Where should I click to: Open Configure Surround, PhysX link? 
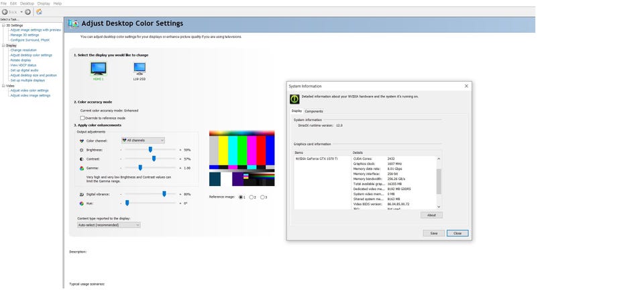30,40
